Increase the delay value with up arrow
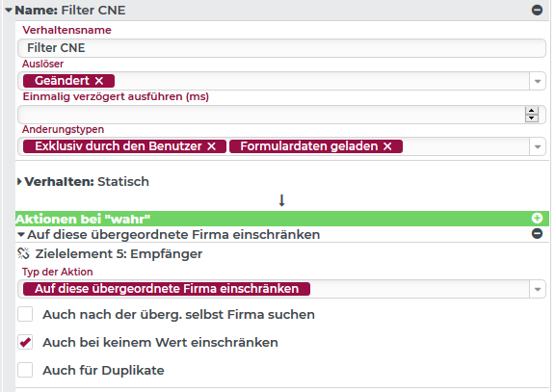 coord(531,111)
